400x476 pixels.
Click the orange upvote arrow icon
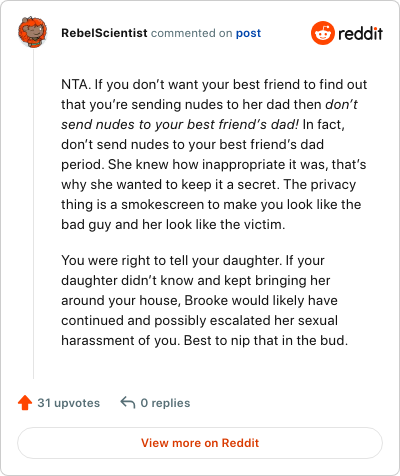(25, 403)
